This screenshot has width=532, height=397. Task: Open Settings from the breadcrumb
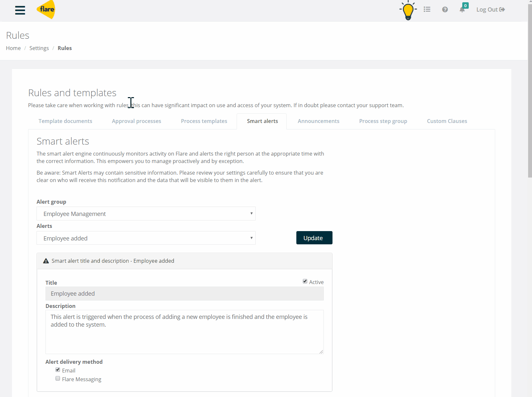point(39,48)
